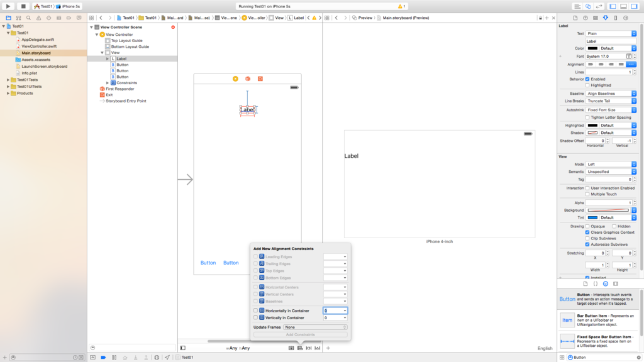Image resolution: width=644 pixels, height=362 pixels.
Task: Click Simulate Location arrow icon
Action: pos(167,358)
